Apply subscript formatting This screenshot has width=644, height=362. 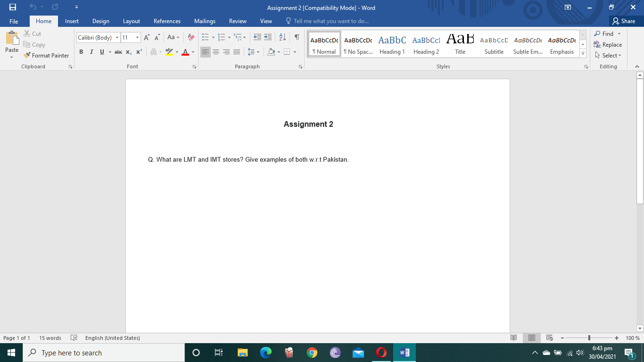pos(128,52)
